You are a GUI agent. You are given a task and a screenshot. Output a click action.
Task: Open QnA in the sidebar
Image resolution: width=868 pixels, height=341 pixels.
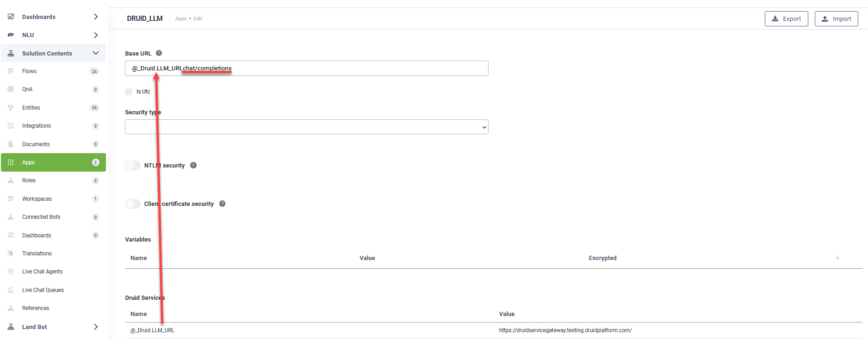click(x=27, y=89)
